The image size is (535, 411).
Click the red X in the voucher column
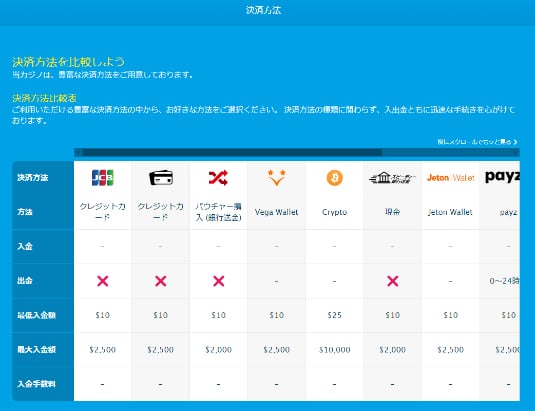(219, 281)
